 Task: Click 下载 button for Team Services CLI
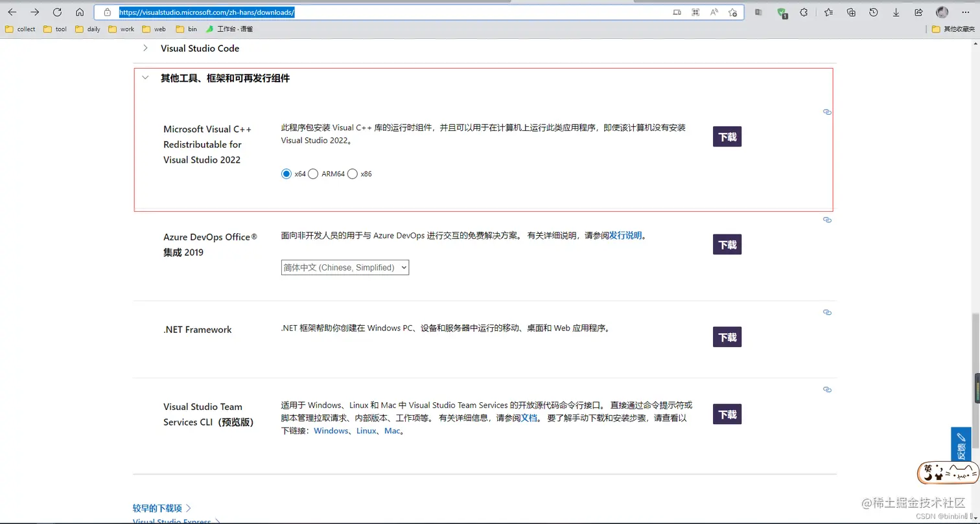727,415
